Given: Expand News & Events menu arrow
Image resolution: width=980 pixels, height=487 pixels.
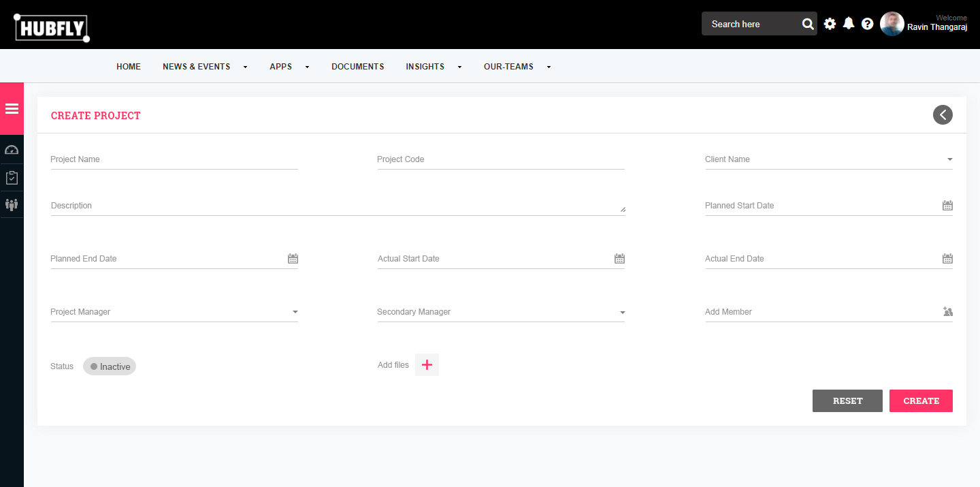Looking at the screenshot, I should 245,67.
